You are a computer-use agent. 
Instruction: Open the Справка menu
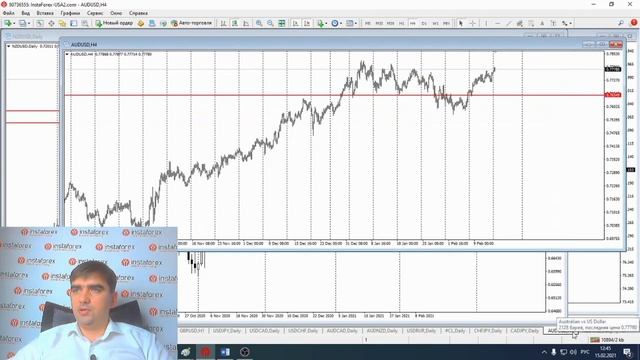(138, 13)
